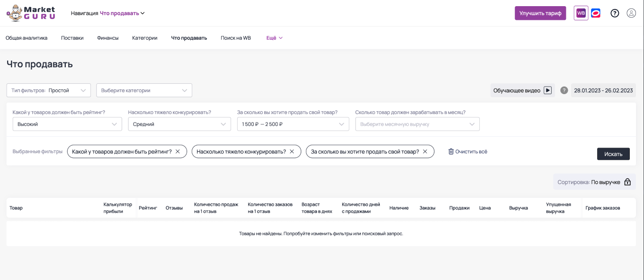Open the user profile icon

[x=631, y=13]
